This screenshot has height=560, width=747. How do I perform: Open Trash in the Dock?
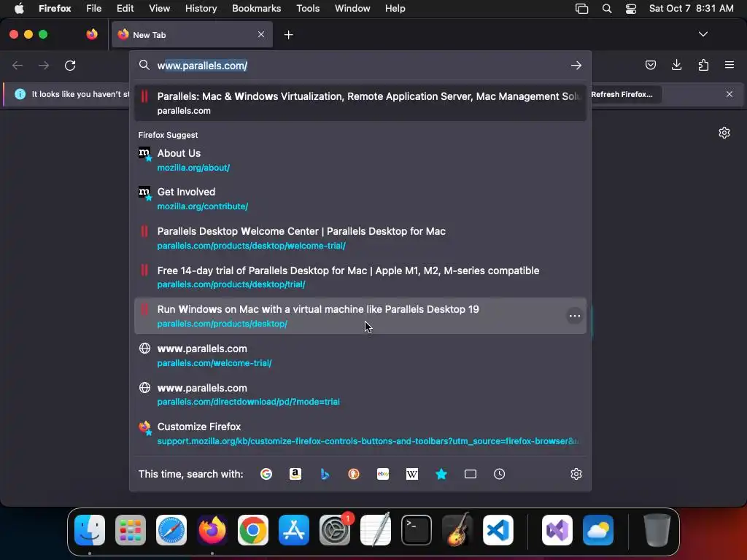tap(657, 529)
